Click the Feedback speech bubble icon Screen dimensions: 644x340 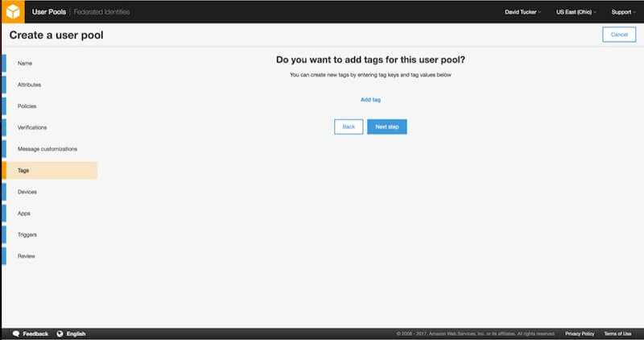tap(16, 334)
